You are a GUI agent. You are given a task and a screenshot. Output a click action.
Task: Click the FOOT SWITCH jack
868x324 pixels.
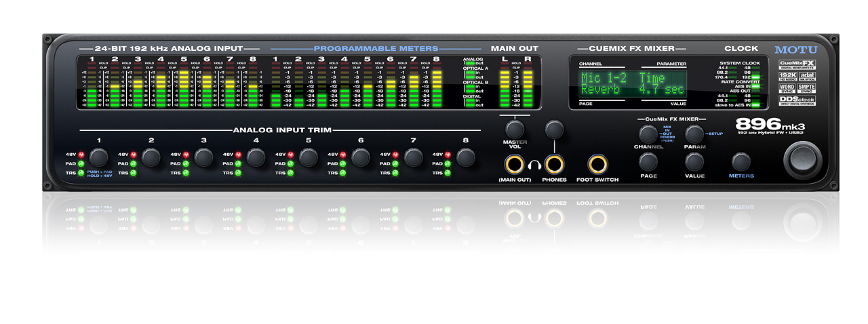pos(597,164)
